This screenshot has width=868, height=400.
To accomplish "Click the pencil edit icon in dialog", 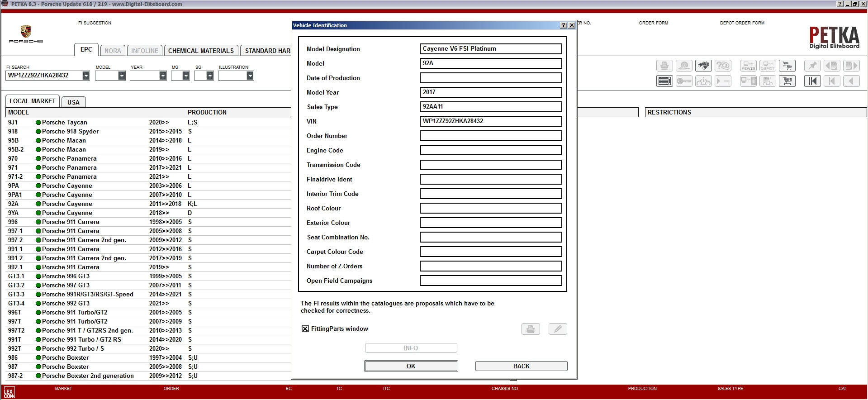I will [558, 329].
